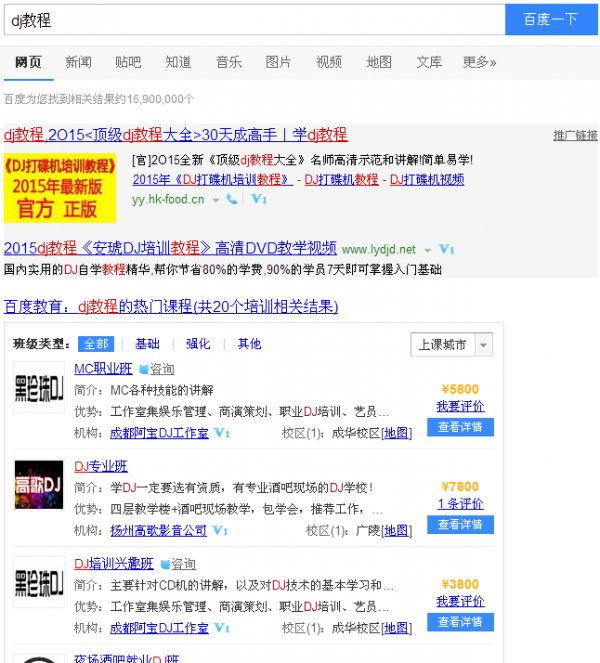Expand the dropdown arrow after www.lydjd.net

coord(427,250)
